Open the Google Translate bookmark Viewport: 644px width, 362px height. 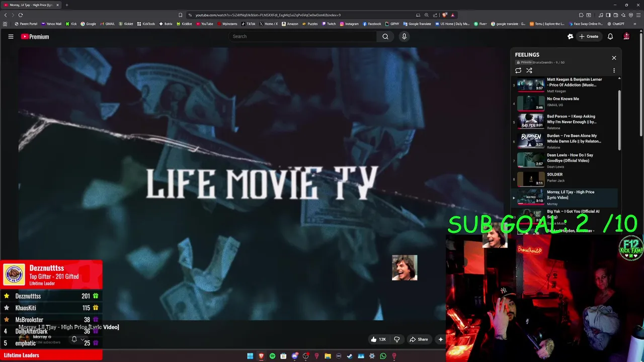pyautogui.click(x=417, y=24)
